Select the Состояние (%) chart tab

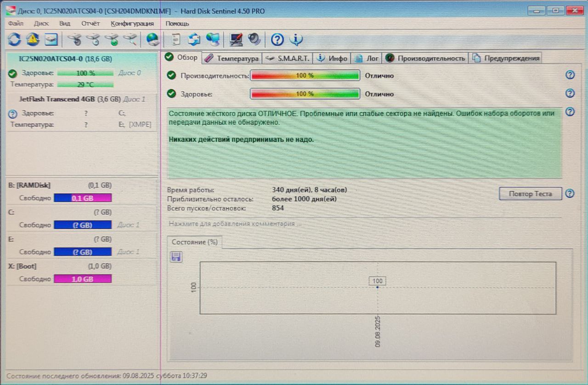[194, 242]
